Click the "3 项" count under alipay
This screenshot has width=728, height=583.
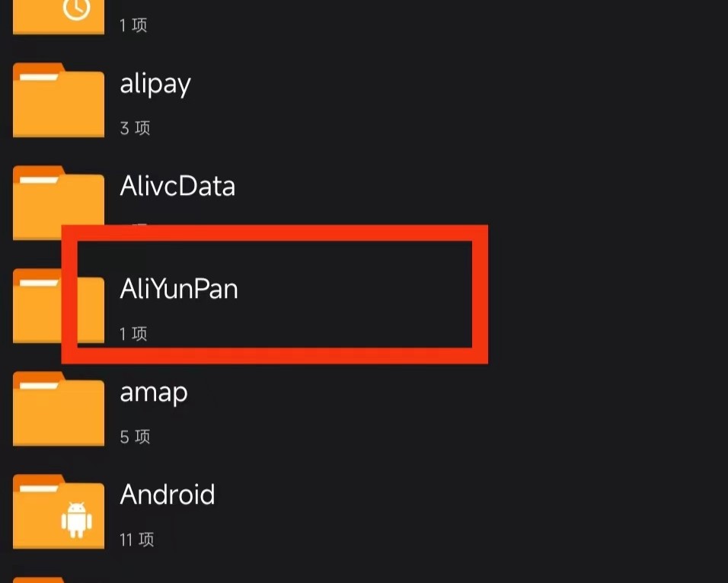(135, 128)
